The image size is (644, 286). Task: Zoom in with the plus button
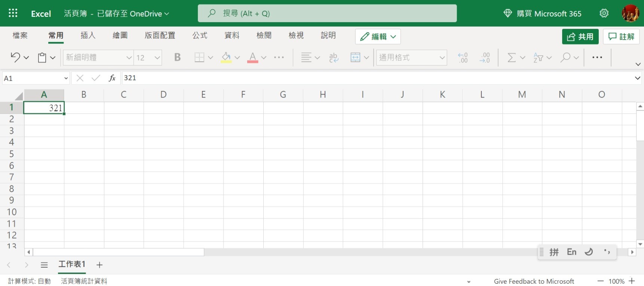(632, 281)
